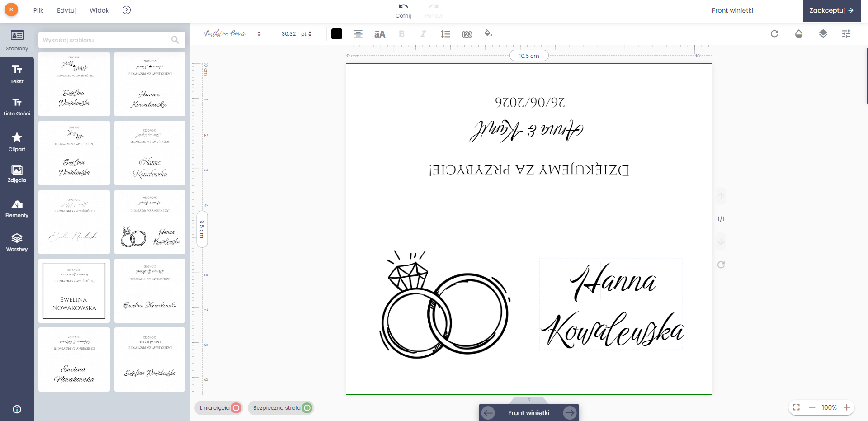This screenshot has width=868, height=421.
Task: Undo with the Cofnij button
Action: click(x=403, y=11)
